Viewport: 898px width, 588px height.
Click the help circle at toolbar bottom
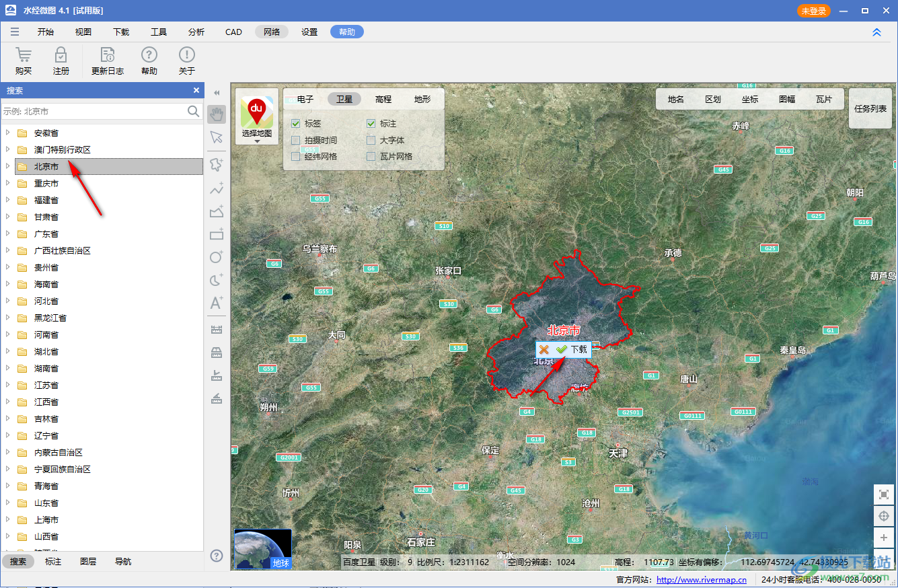(217, 556)
